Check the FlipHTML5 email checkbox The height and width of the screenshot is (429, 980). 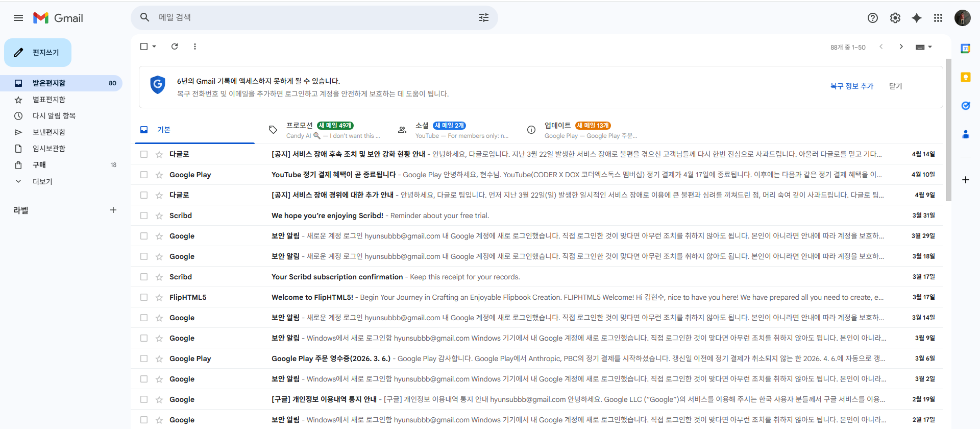[144, 297]
